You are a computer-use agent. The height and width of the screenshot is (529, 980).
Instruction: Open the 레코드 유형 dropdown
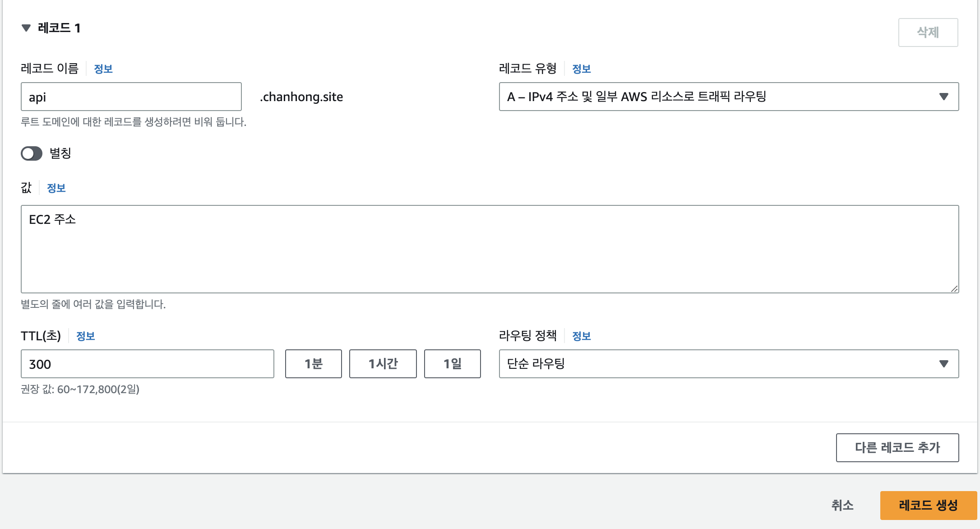(729, 97)
